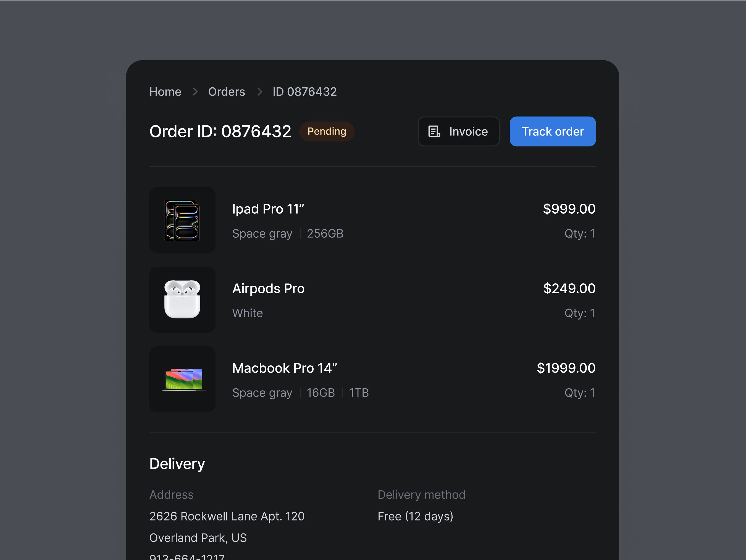Open the Home breadcrumb link

click(x=165, y=91)
